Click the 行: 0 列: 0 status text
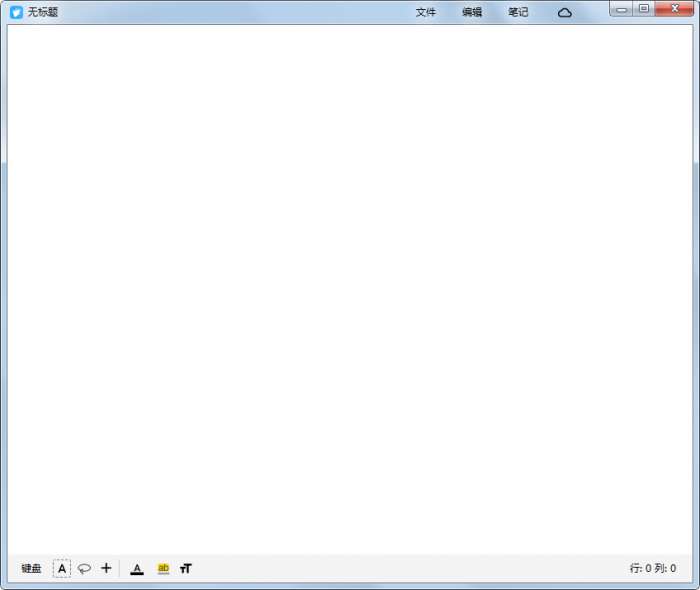 point(653,568)
